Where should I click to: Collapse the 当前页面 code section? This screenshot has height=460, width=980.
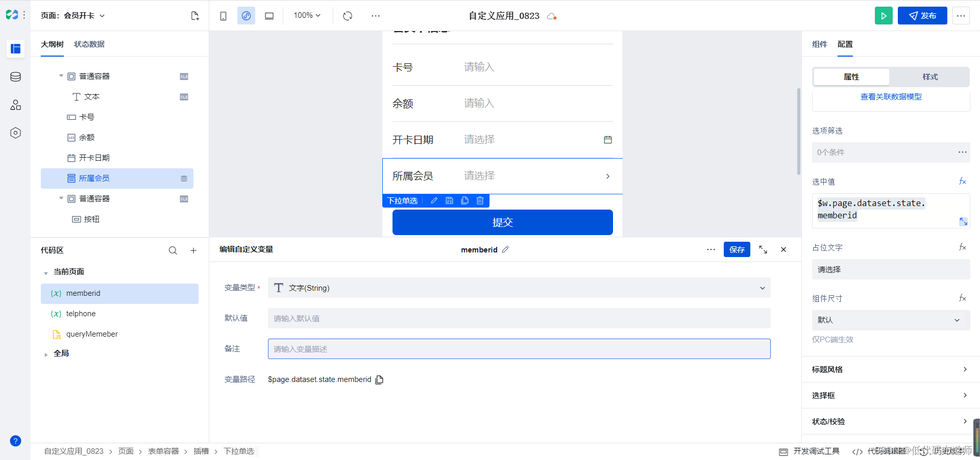click(x=46, y=272)
